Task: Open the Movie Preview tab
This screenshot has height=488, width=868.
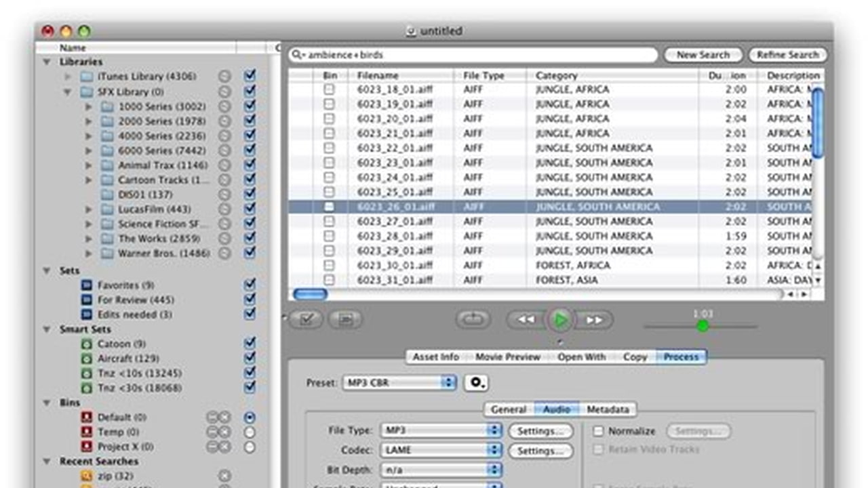Action: (508, 357)
